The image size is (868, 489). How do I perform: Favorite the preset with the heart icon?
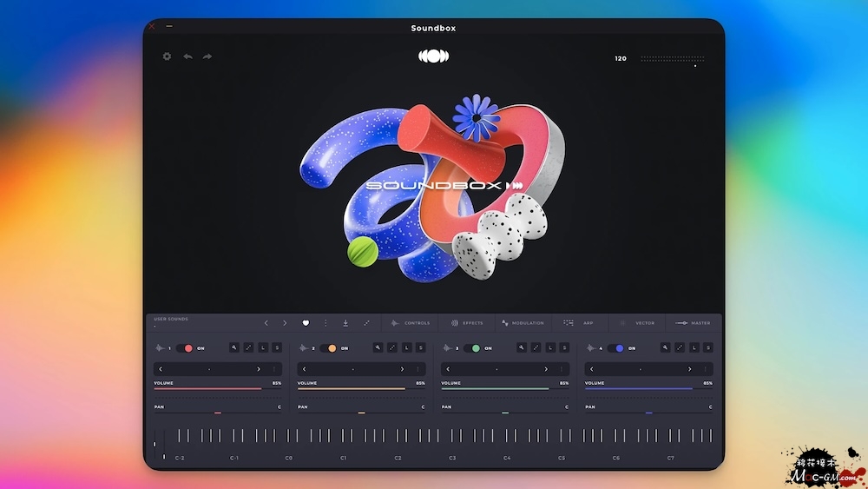306,323
